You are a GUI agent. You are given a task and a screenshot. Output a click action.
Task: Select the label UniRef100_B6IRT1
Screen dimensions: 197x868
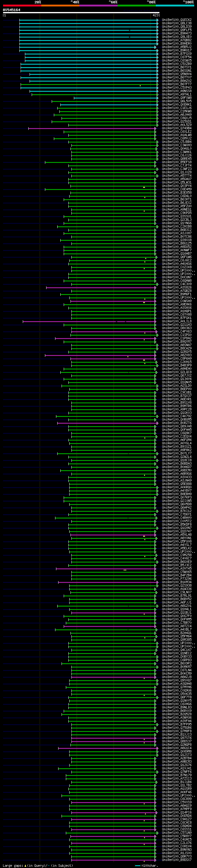177,200
